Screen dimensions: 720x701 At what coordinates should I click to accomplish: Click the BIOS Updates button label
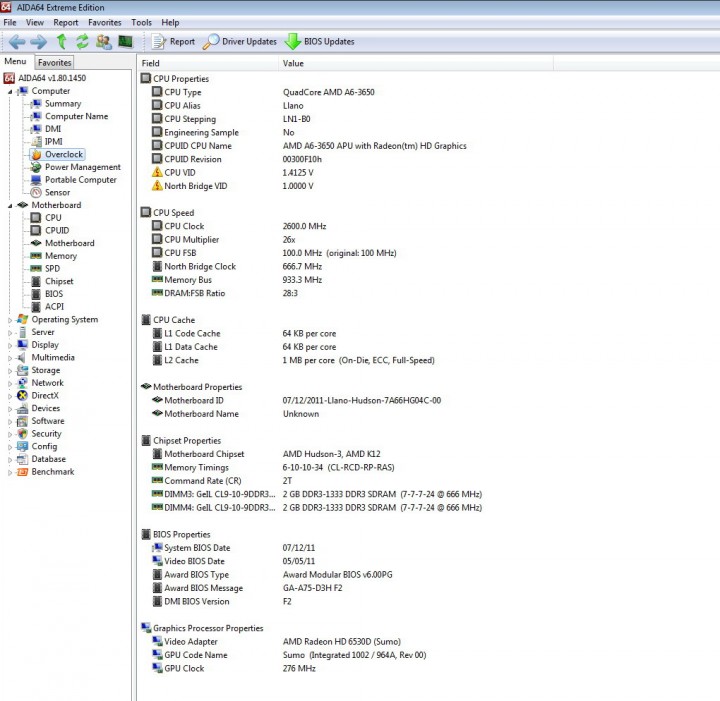(329, 42)
